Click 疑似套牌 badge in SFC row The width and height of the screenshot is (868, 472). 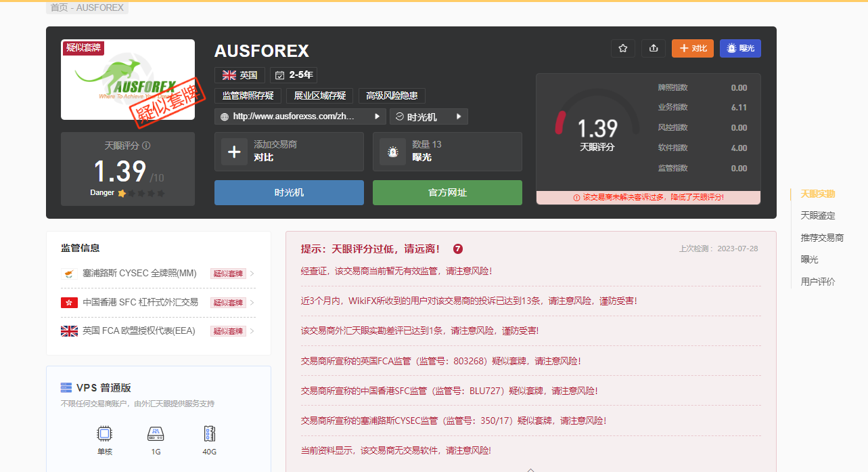click(228, 303)
